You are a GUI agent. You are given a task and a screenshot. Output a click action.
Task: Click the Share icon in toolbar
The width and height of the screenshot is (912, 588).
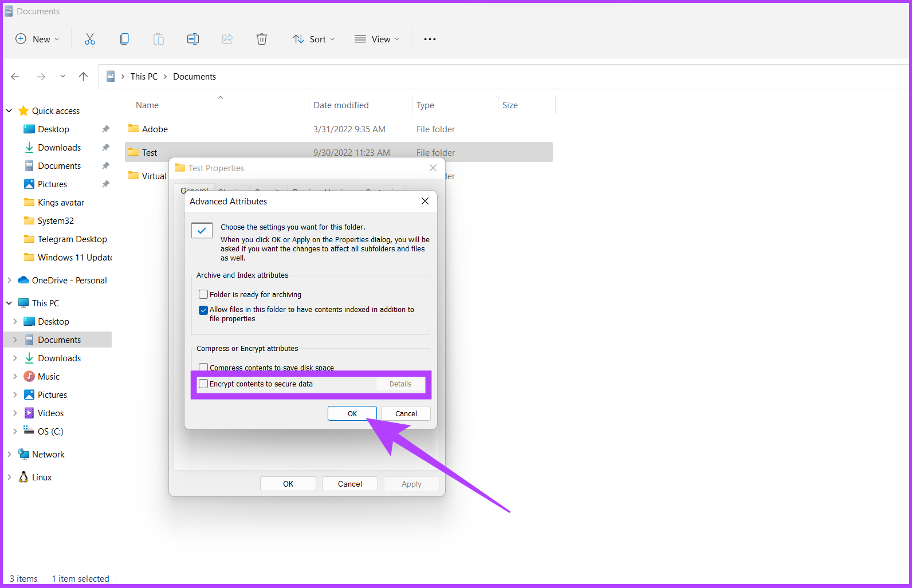tap(227, 39)
